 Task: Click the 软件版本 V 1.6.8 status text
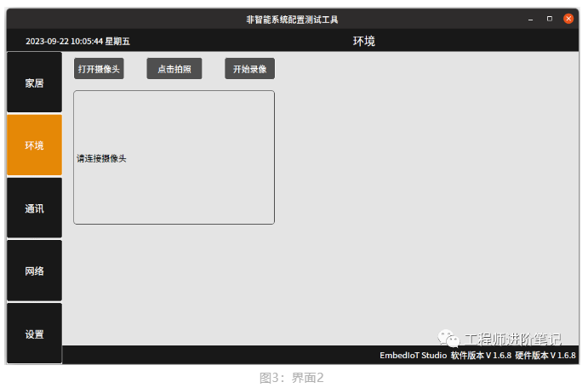pyautogui.click(x=481, y=356)
